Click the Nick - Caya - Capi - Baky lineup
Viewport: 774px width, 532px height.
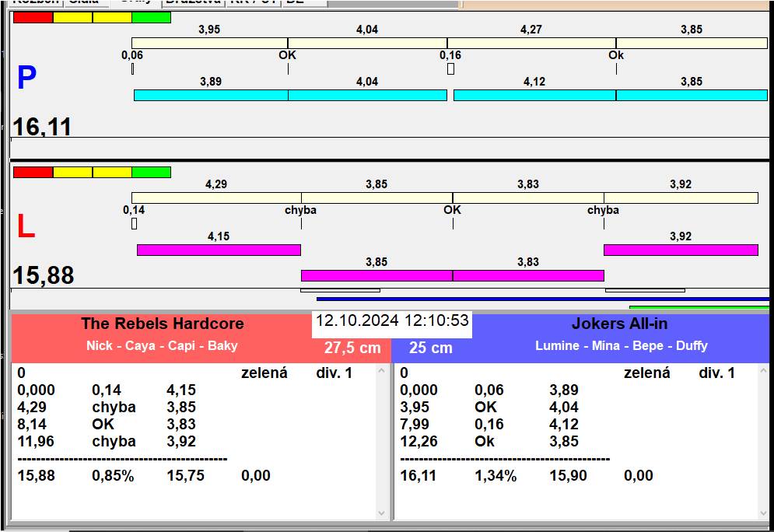pyautogui.click(x=162, y=345)
